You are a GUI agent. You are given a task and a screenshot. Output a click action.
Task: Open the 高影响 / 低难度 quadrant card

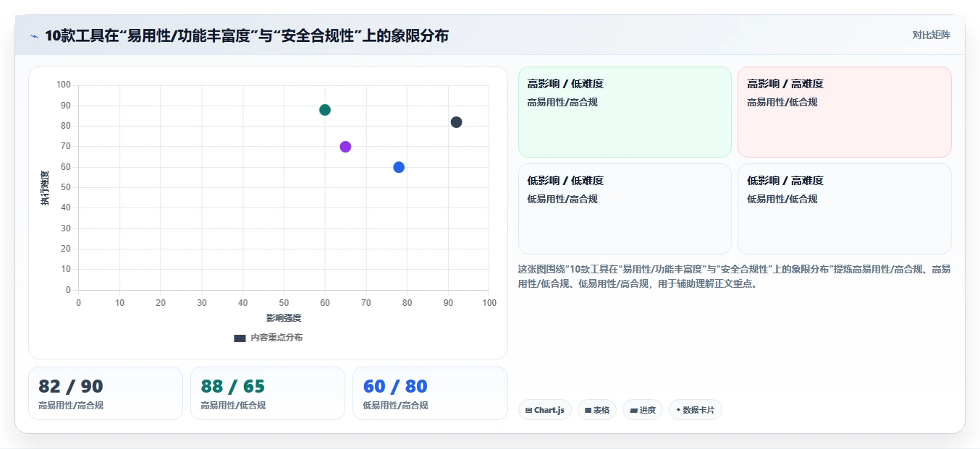[625, 112]
